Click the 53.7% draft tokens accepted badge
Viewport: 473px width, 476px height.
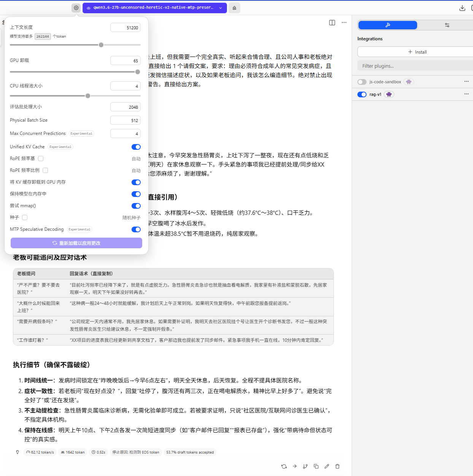tap(190, 452)
